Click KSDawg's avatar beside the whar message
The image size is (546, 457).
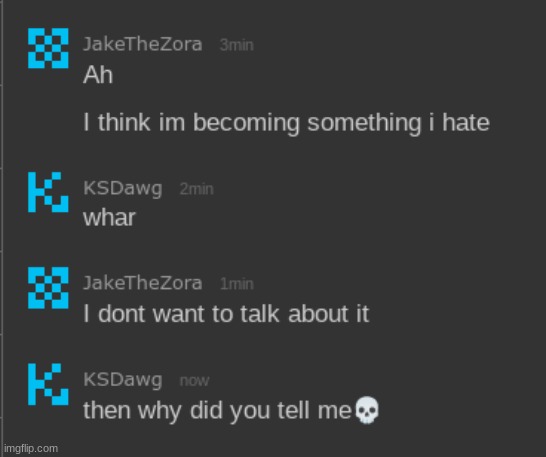click(48, 192)
